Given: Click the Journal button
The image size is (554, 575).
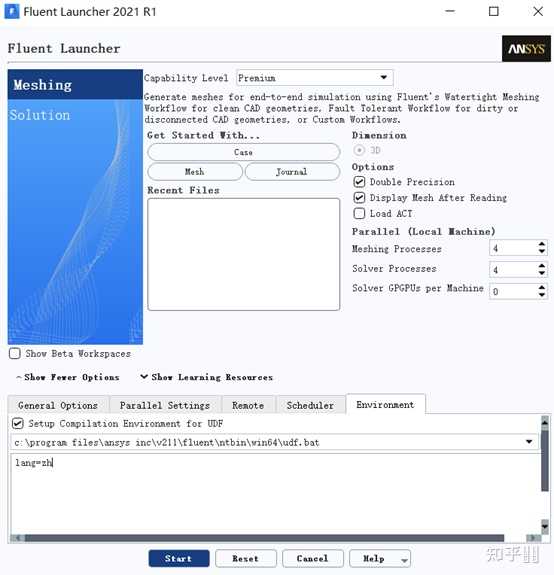Looking at the screenshot, I should [x=292, y=172].
